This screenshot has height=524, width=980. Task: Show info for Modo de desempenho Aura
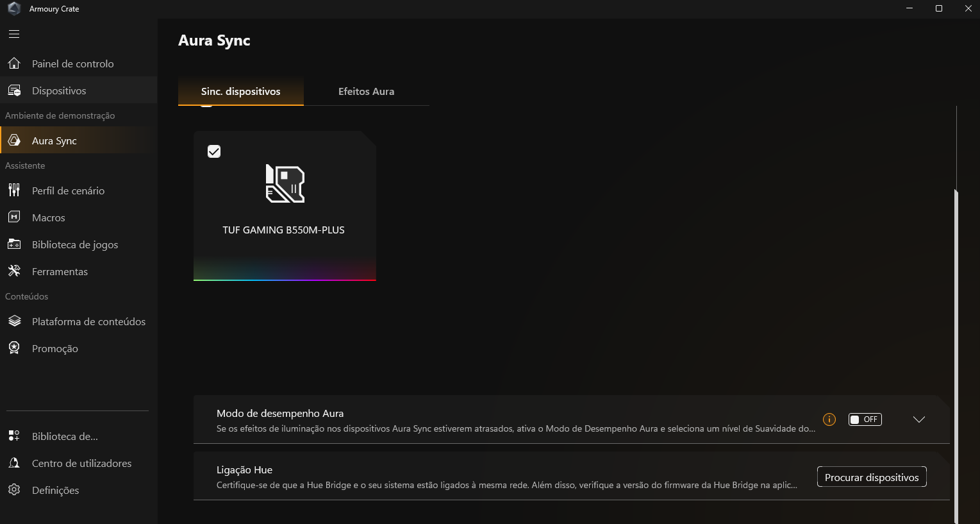click(x=829, y=419)
